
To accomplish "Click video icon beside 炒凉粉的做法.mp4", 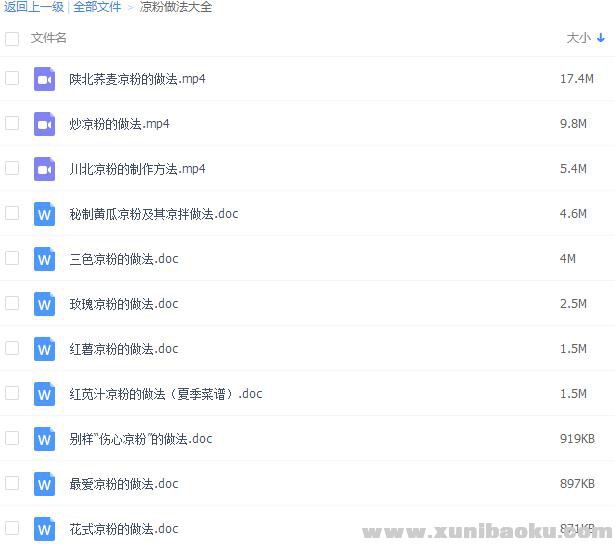I will pyautogui.click(x=44, y=124).
